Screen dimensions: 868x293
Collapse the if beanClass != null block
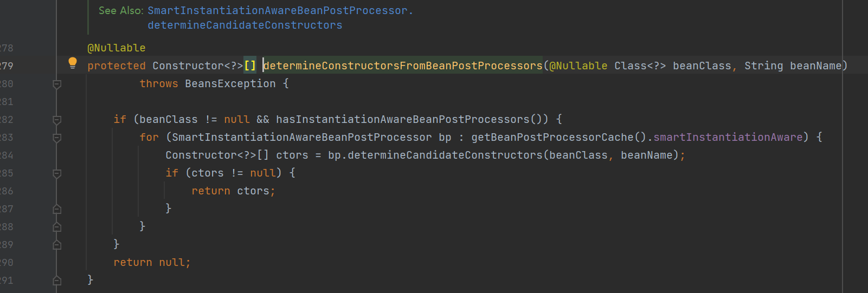coord(57,120)
